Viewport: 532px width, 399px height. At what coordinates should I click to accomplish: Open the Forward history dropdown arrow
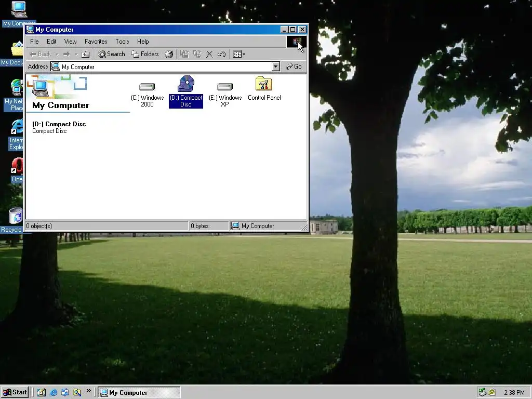point(76,54)
